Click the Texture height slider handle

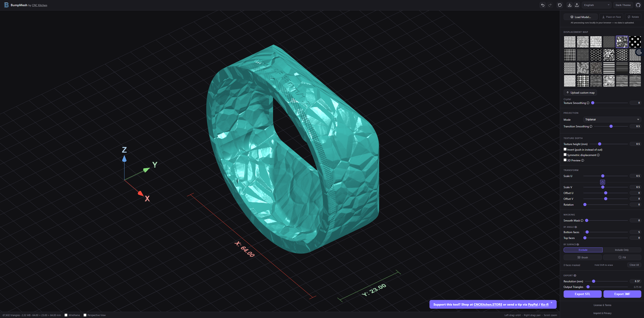click(600, 144)
